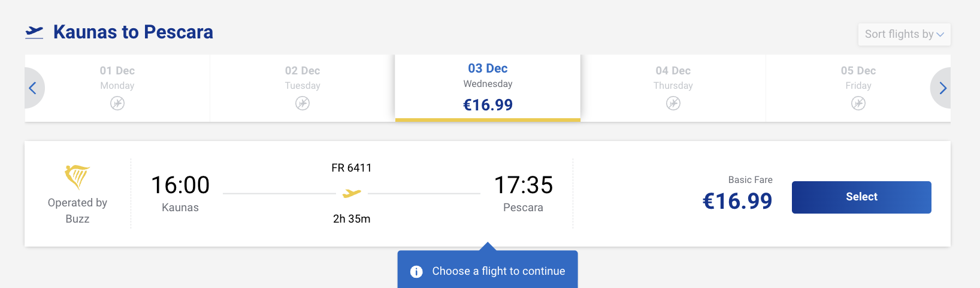980x288 pixels.
Task: Select the 03 Dec Wednesday date tab
Action: click(488, 87)
